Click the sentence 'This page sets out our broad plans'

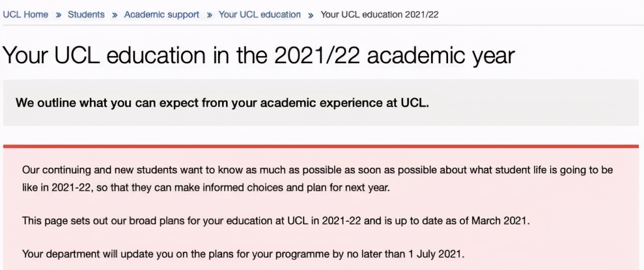tap(276, 221)
